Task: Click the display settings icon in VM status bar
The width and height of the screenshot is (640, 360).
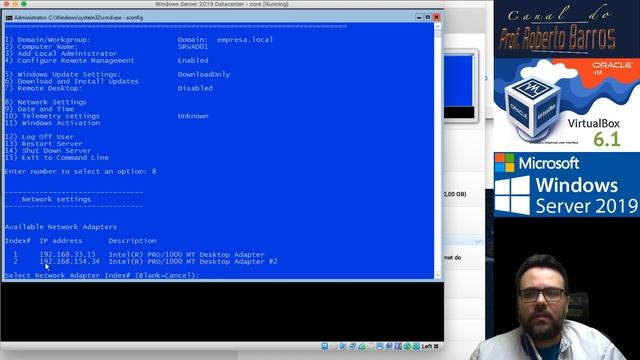Action: click(380, 347)
